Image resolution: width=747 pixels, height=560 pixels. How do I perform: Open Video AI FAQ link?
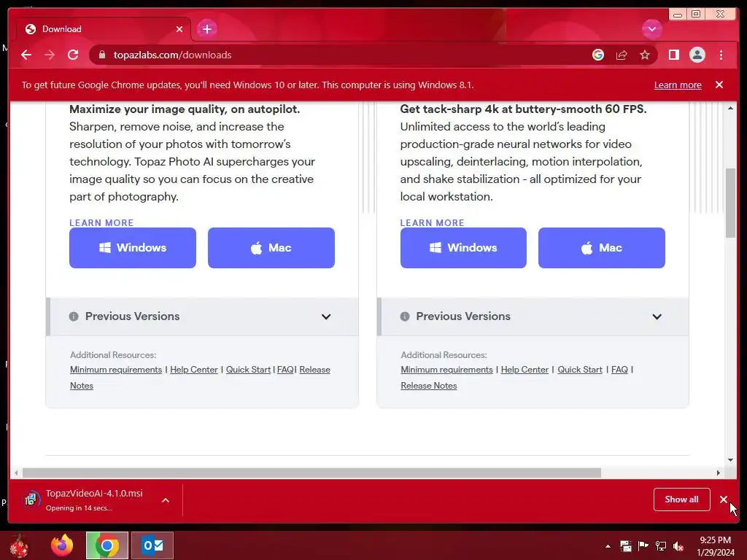[x=619, y=370]
